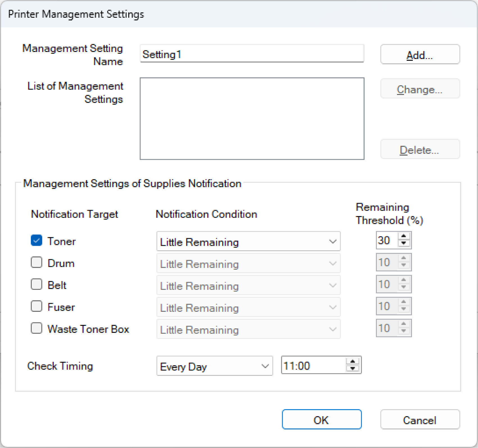Click into Management Setting Name field
Viewport: 478px width, 448px height.
pyautogui.click(x=252, y=54)
